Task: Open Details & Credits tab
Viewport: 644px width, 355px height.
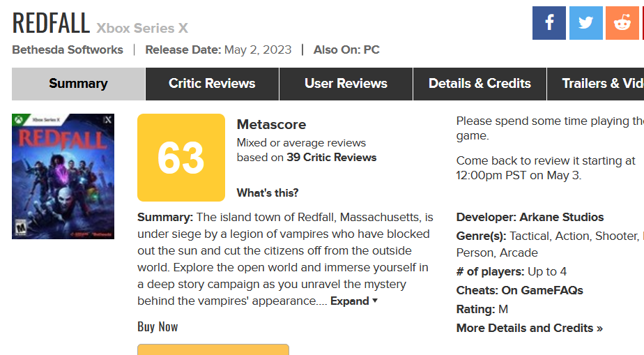Action: pos(480,84)
